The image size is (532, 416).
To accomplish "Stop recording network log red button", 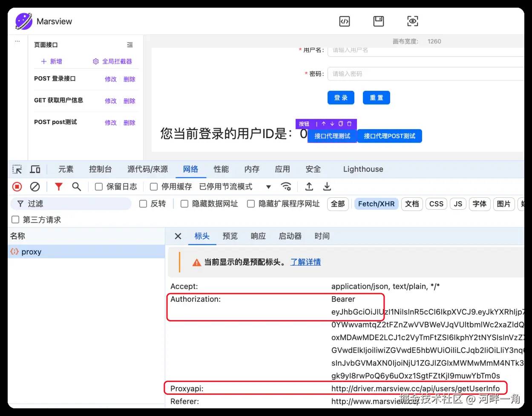I will pos(17,187).
